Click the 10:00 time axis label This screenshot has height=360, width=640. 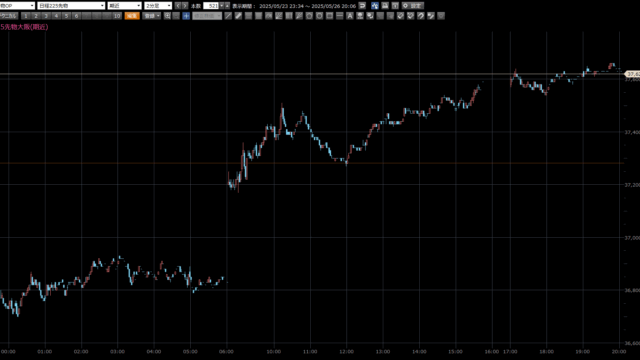coord(274,351)
